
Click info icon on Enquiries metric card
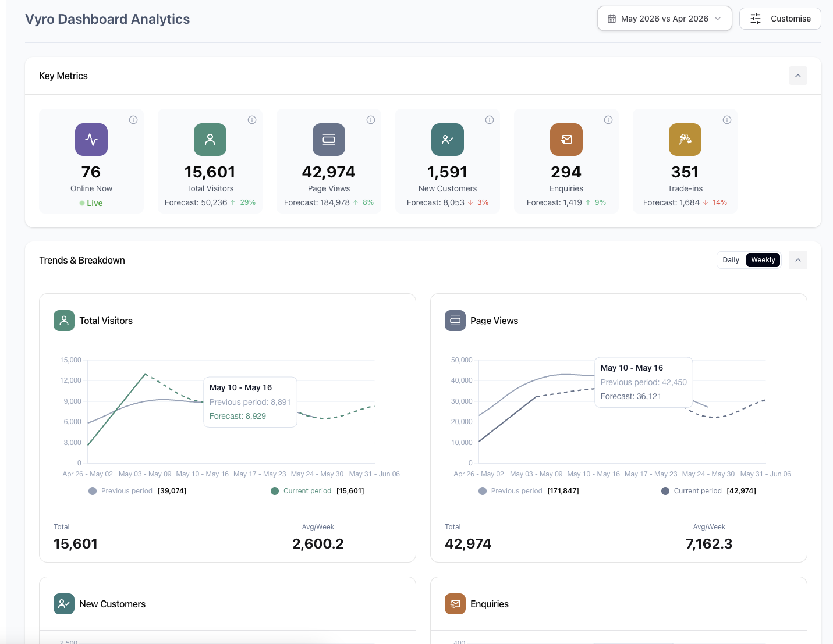tap(608, 120)
